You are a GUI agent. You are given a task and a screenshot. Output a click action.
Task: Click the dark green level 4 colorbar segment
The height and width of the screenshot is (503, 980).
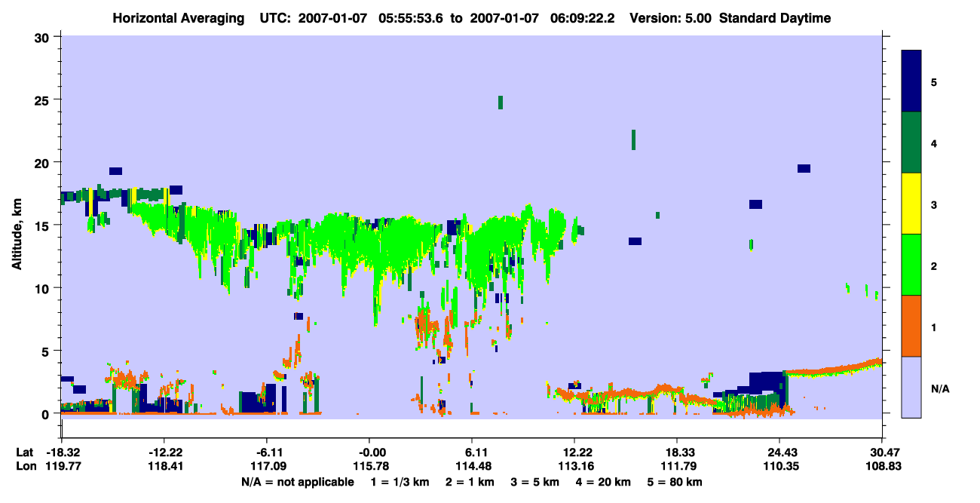(911, 143)
